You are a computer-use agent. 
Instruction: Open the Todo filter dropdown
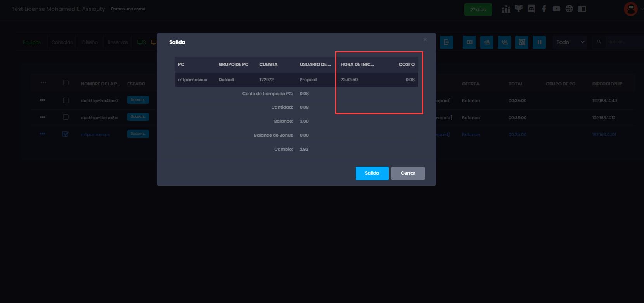point(570,42)
